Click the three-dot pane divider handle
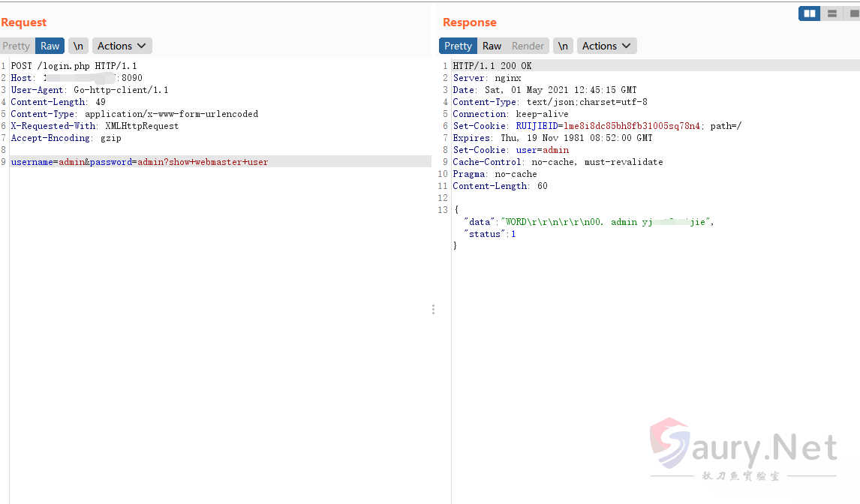Screen dimensions: 860x504 pyautogui.click(x=433, y=309)
